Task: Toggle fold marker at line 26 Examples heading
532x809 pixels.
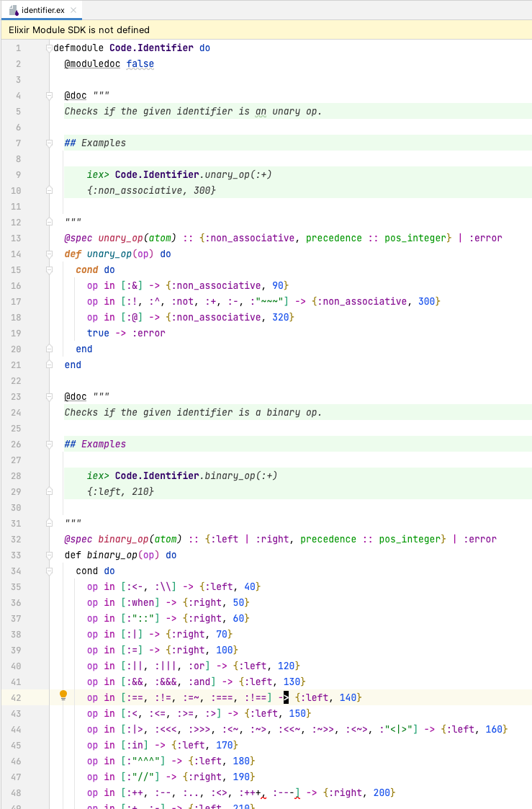Action: coord(50,444)
